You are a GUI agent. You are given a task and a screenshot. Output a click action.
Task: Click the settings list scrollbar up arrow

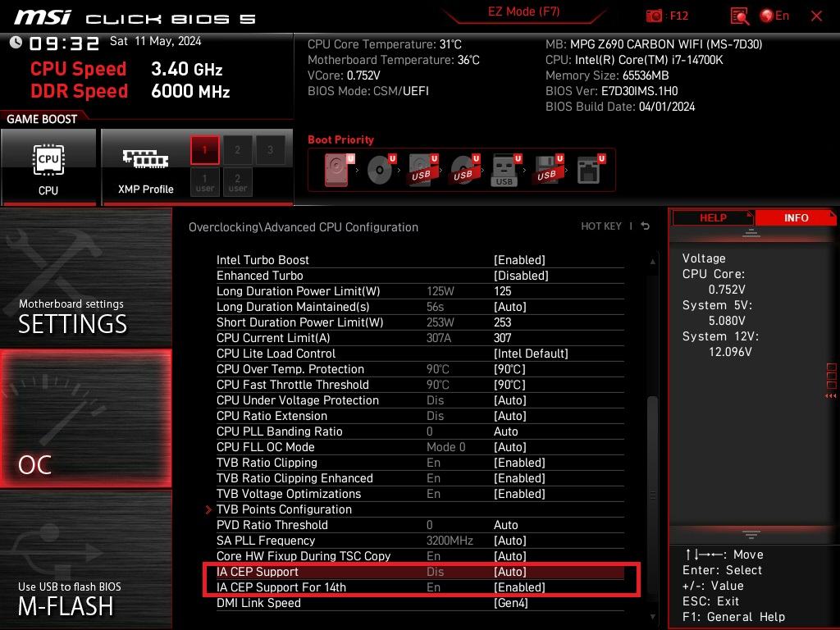click(x=652, y=262)
